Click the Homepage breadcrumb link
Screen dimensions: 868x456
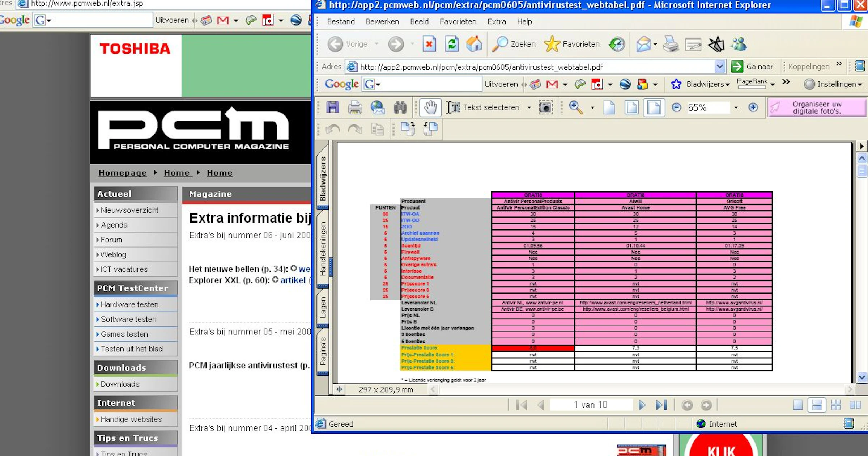pos(123,173)
